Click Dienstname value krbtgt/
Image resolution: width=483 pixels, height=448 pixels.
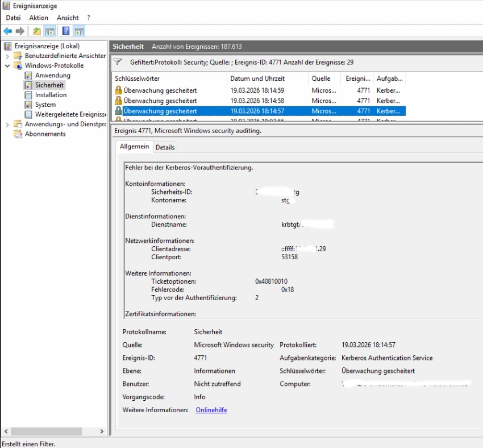(290, 225)
